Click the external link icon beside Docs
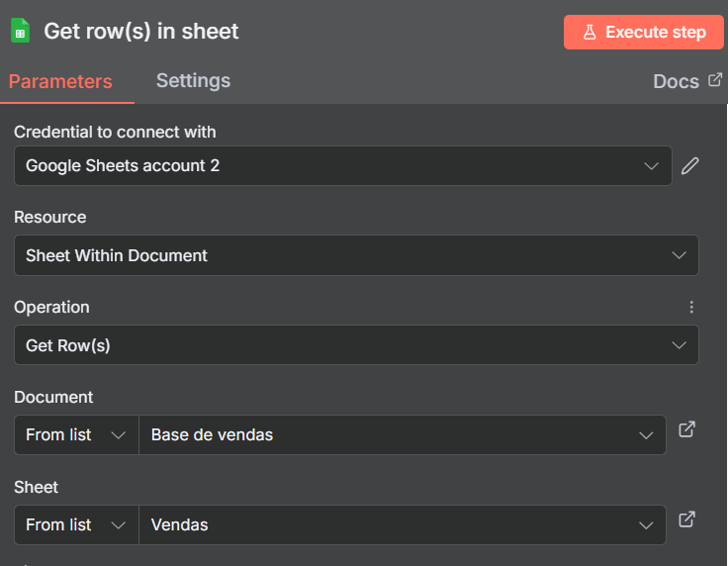This screenshot has width=728, height=566. tap(715, 80)
